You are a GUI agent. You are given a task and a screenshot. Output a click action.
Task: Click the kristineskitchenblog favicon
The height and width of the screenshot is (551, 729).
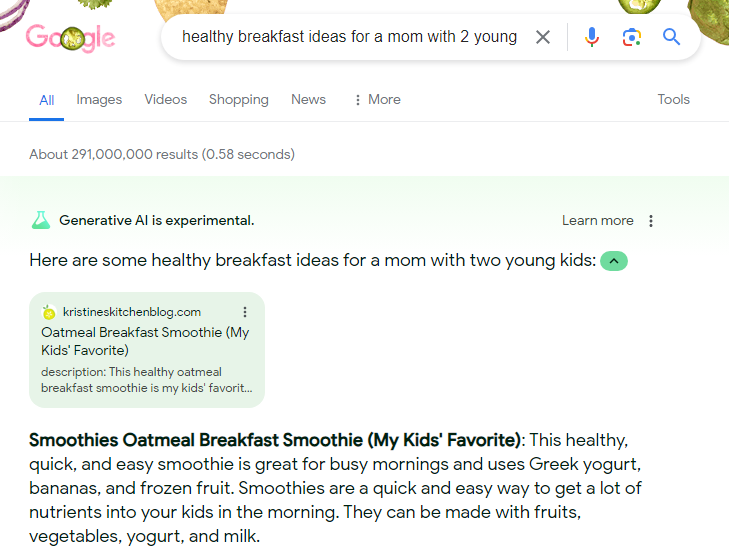tap(49, 313)
